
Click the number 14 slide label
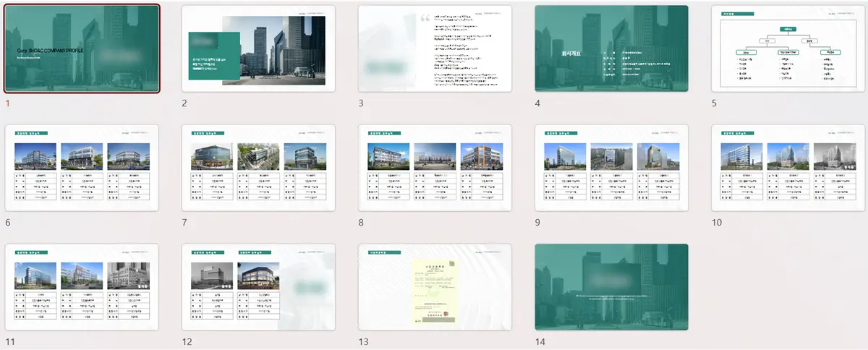[540, 342]
